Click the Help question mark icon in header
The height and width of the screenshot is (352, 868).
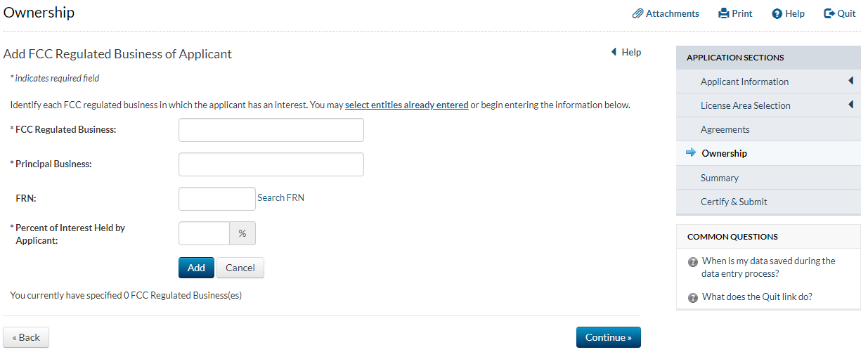click(x=777, y=14)
